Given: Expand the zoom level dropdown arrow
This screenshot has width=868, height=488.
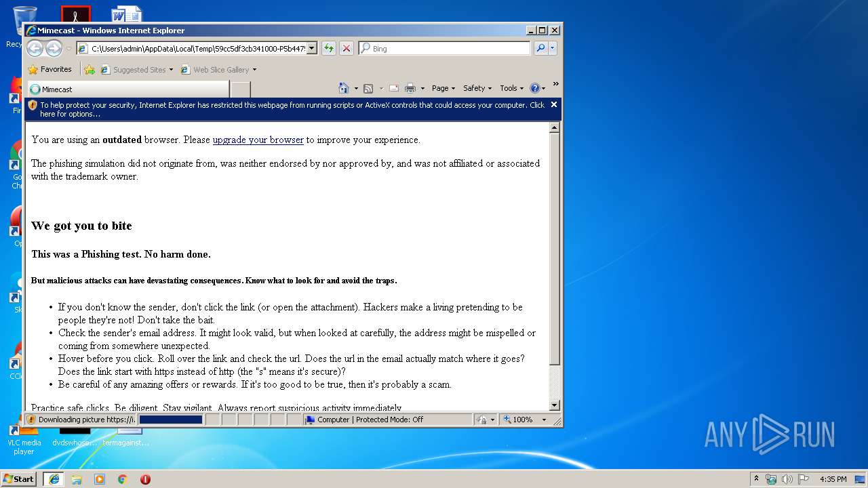Looking at the screenshot, I should 544,420.
